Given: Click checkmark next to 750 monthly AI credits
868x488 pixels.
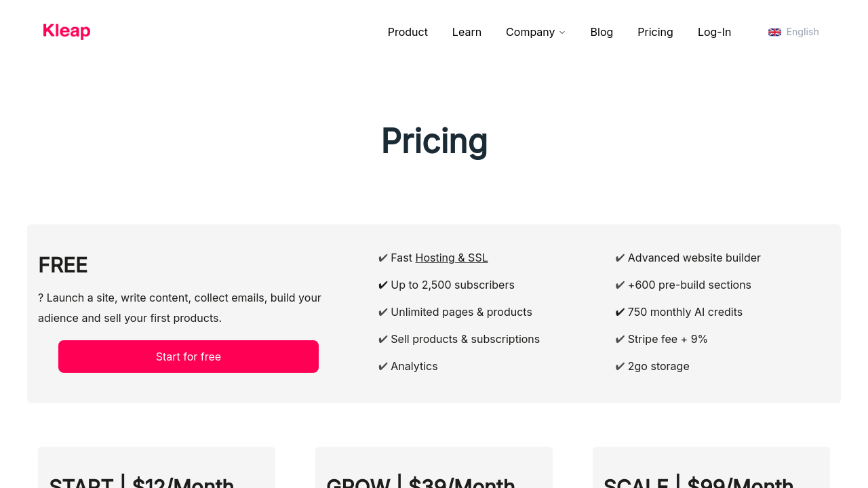Looking at the screenshot, I should (620, 312).
